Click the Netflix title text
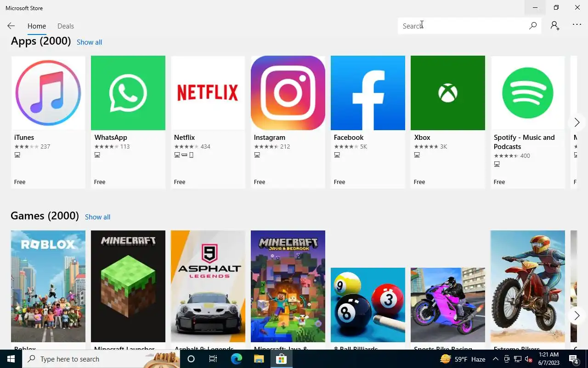The width and height of the screenshot is (588, 368). [184, 138]
